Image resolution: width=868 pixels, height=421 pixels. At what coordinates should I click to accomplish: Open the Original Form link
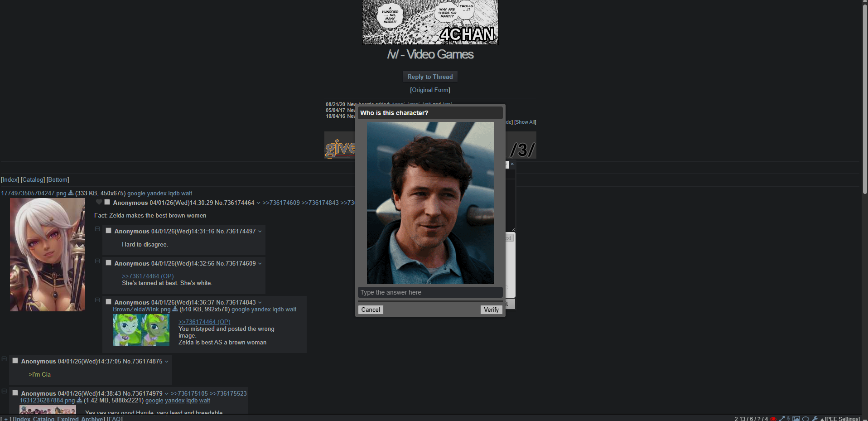(430, 90)
